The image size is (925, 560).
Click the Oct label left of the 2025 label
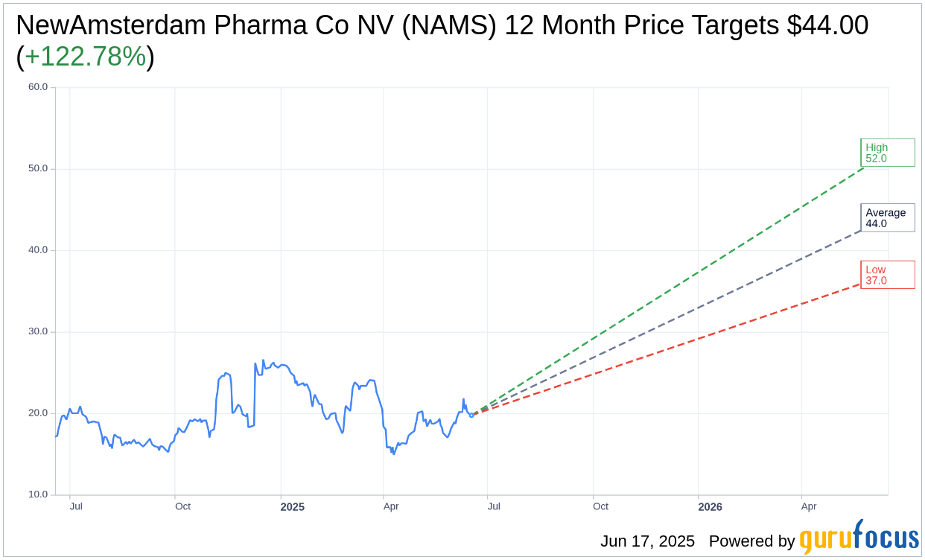pos(182,506)
